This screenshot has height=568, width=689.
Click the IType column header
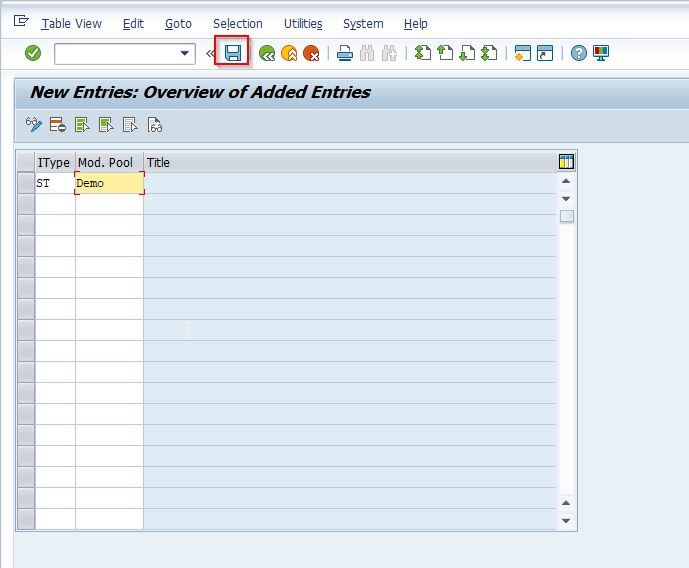point(55,162)
